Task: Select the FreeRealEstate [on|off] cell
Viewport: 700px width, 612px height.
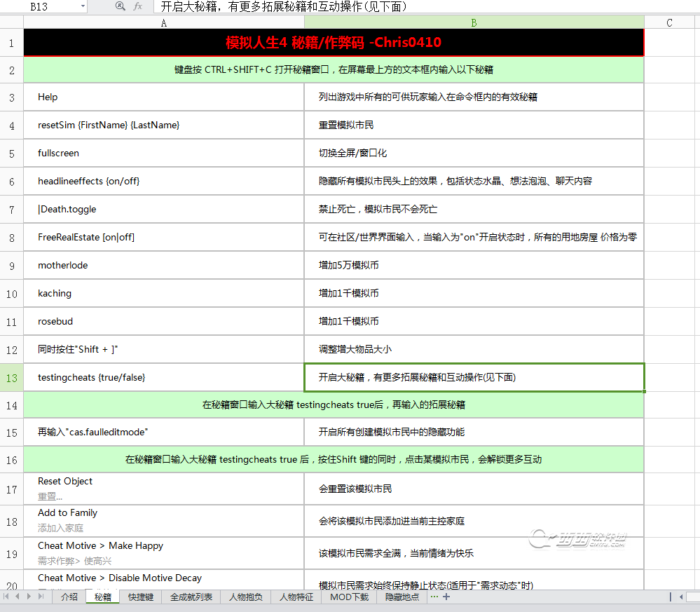Action: 164,237
